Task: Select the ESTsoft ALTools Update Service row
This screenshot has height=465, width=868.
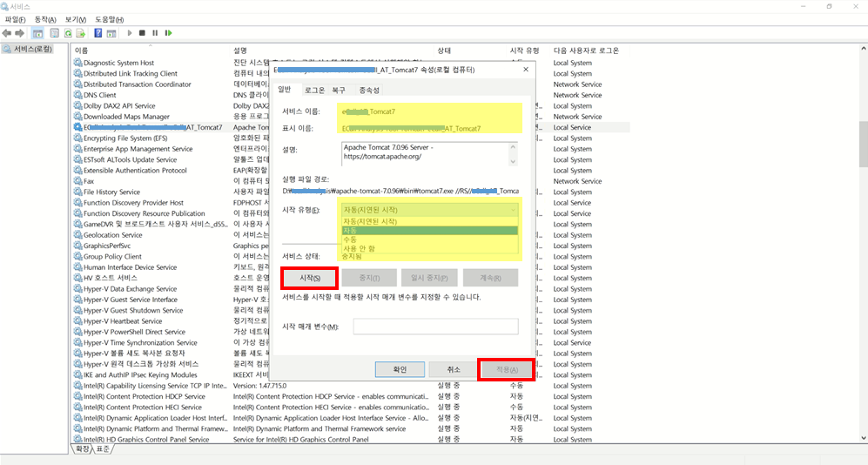Action: click(130, 159)
